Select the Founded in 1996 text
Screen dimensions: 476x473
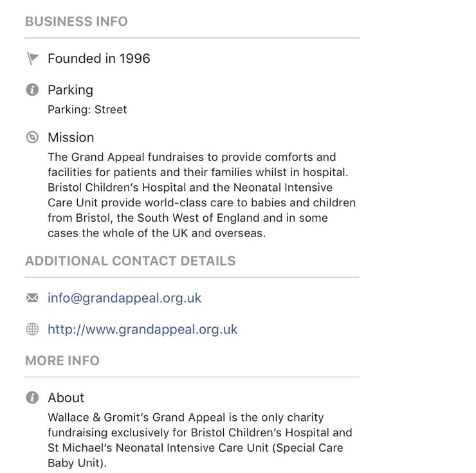tap(99, 58)
